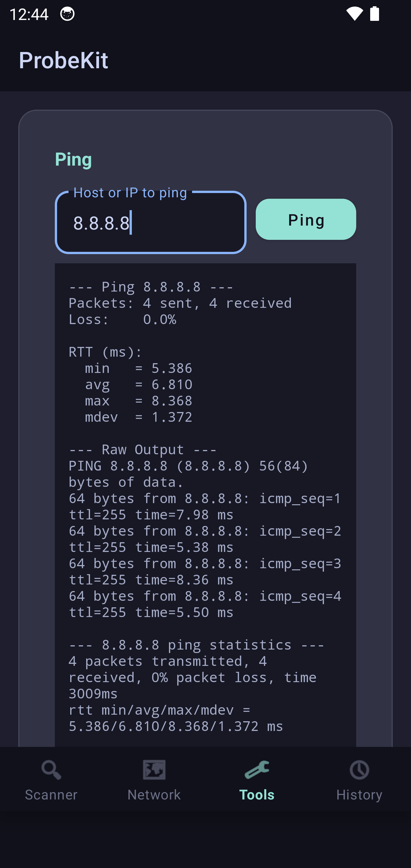Tap the '--- Raw Output ---' line
The height and width of the screenshot is (868, 411).
(x=143, y=450)
